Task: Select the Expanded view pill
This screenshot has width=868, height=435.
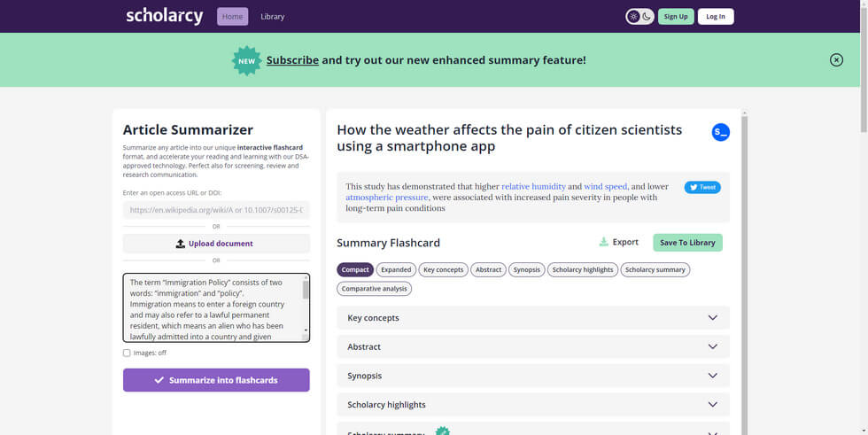Action: tap(396, 269)
